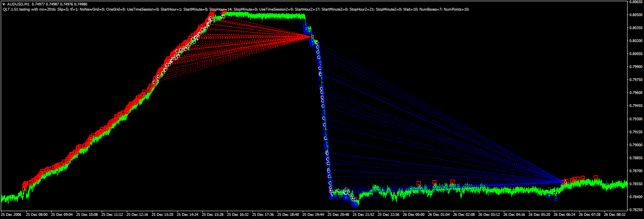Click the 25 Dec 20:48 time label
Viewport: 644px width, 219px height.
[x=338, y=215]
